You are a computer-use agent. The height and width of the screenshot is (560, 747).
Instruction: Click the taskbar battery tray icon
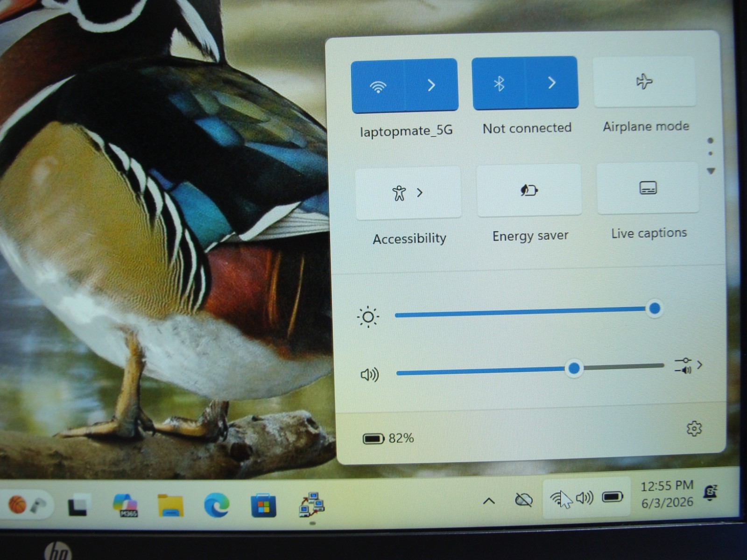[613, 497]
